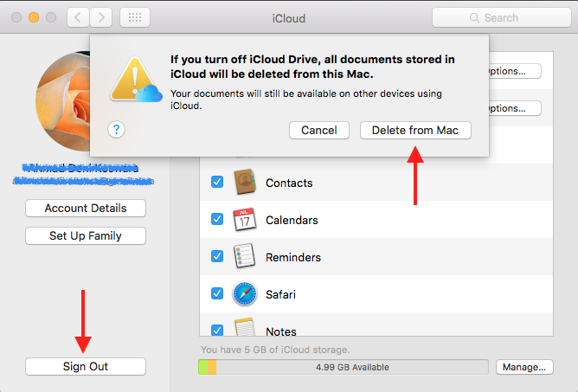The height and width of the screenshot is (392, 578).
Task: Open Account Details
Action: click(86, 209)
